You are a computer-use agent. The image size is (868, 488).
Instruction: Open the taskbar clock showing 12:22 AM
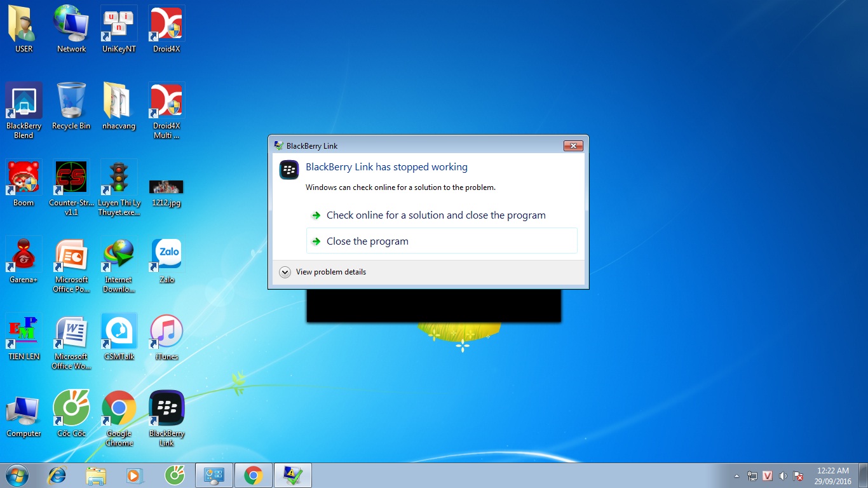[832, 476]
